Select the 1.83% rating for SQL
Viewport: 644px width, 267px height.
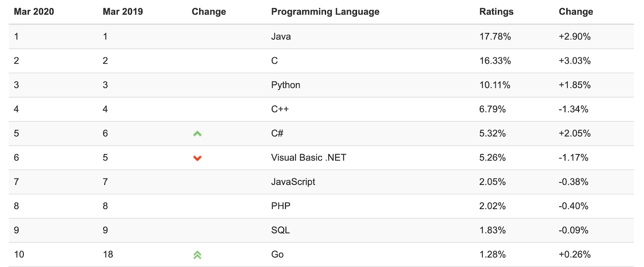click(x=493, y=230)
